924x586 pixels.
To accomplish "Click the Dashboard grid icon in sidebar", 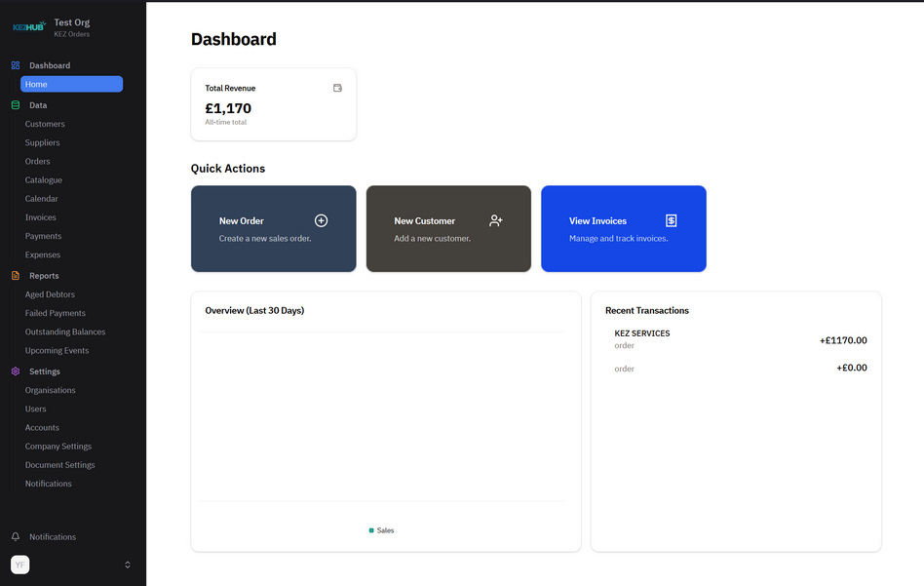I will pyautogui.click(x=16, y=65).
